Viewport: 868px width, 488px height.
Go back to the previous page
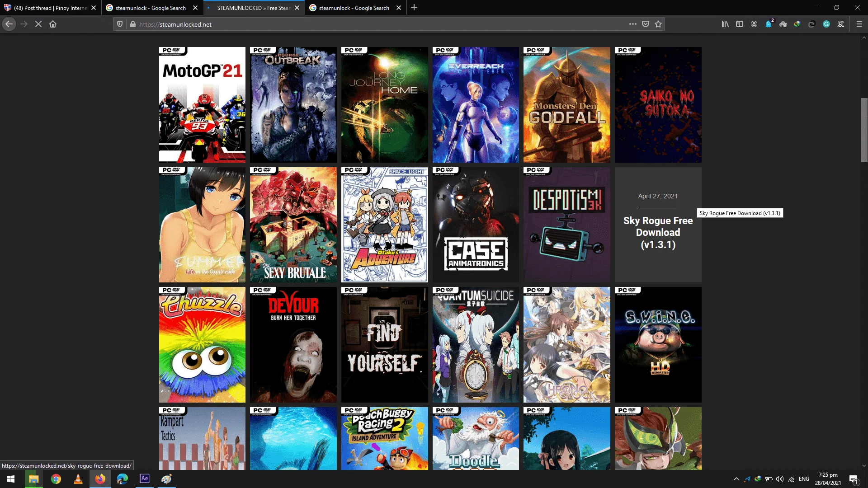pyautogui.click(x=9, y=24)
